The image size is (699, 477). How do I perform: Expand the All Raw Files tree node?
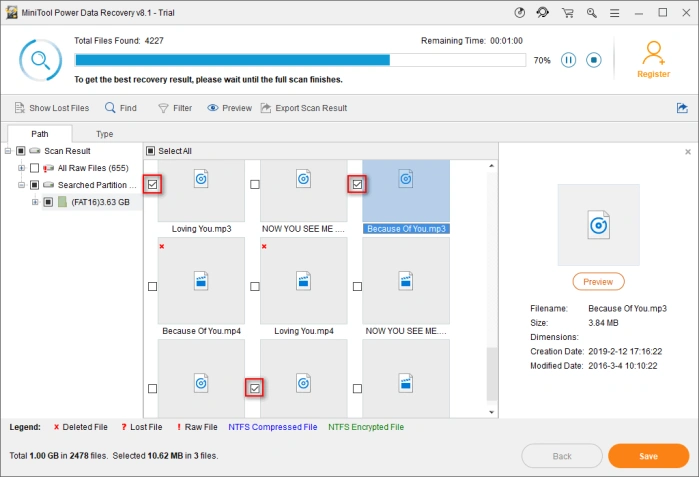point(21,168)
